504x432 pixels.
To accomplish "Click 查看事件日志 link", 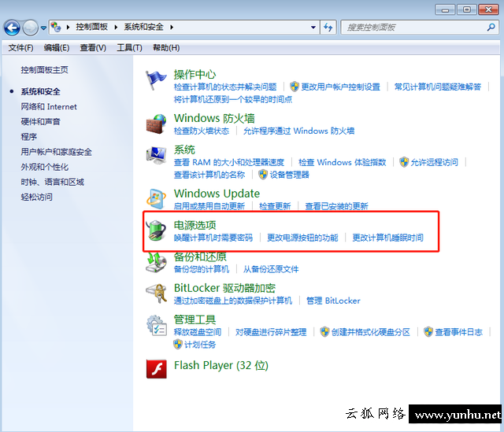I will tap(459, 332).
